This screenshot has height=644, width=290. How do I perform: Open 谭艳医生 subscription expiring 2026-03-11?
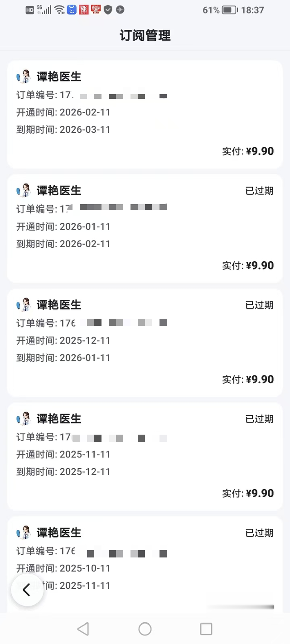(x=145, y=115)
